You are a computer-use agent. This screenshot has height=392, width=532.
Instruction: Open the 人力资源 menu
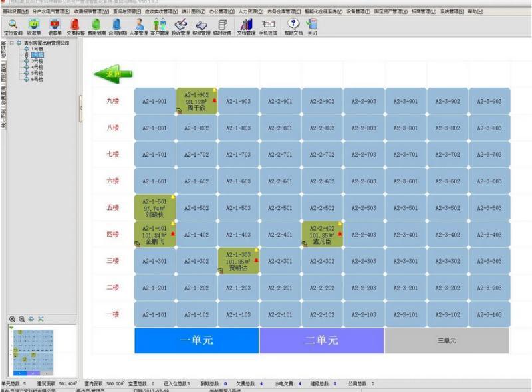[x=251, y=11]
